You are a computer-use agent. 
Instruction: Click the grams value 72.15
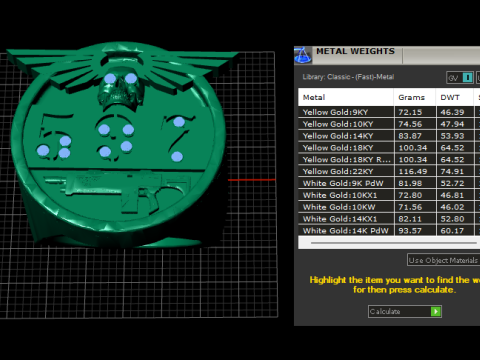click(410, 112)
